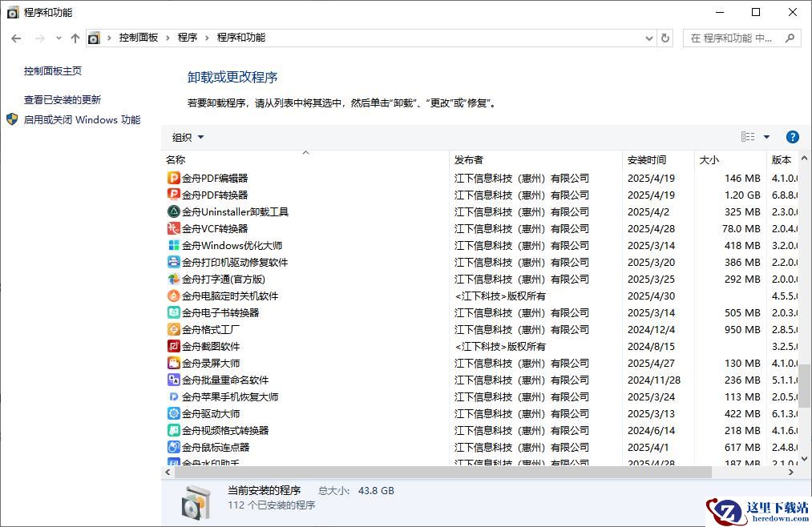Select the 金舟打字通(官方版) icon
Viewport: 812px width, 527px height.
click(x=173, y=279)
